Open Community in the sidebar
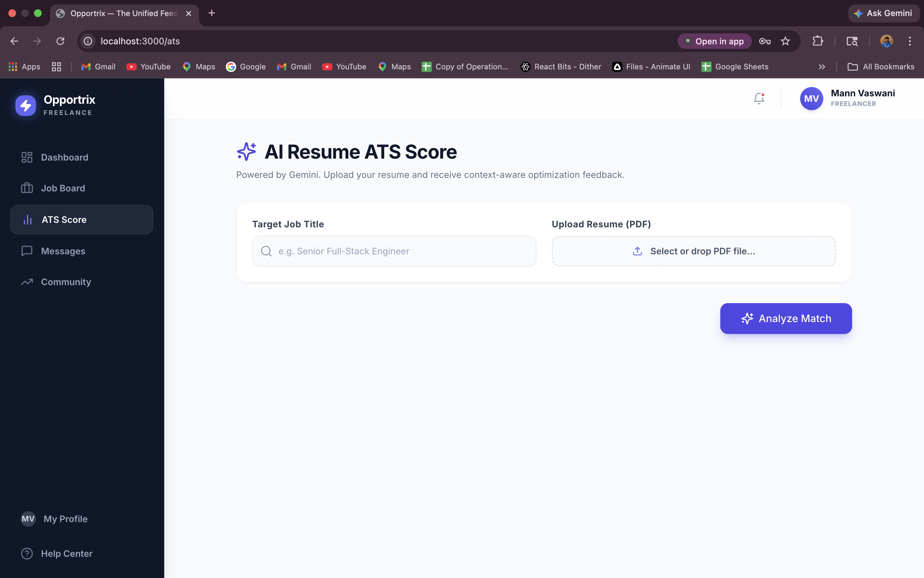 pyautogui.click(x=82, y=282)
